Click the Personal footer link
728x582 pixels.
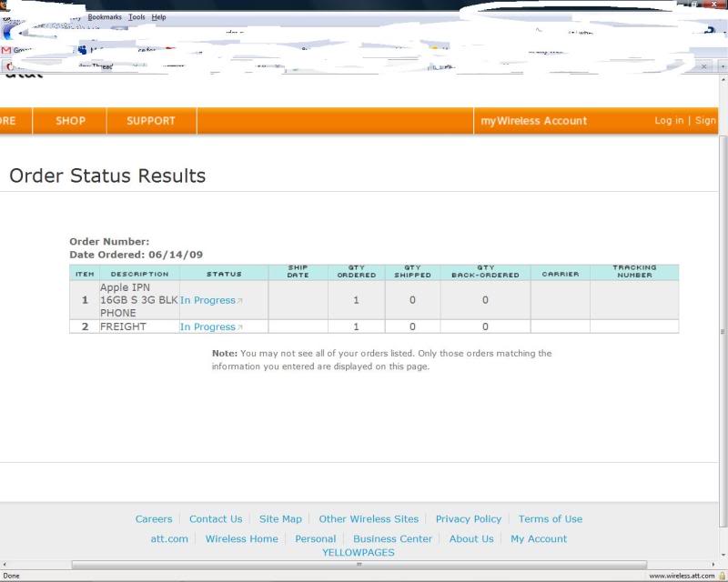tap(315, 539)
